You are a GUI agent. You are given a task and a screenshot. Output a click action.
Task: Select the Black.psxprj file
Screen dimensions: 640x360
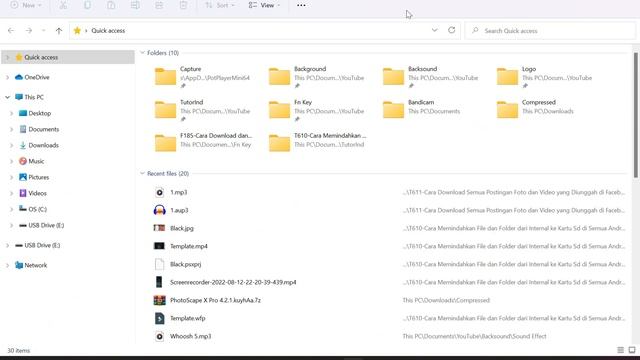pos(388,264)
